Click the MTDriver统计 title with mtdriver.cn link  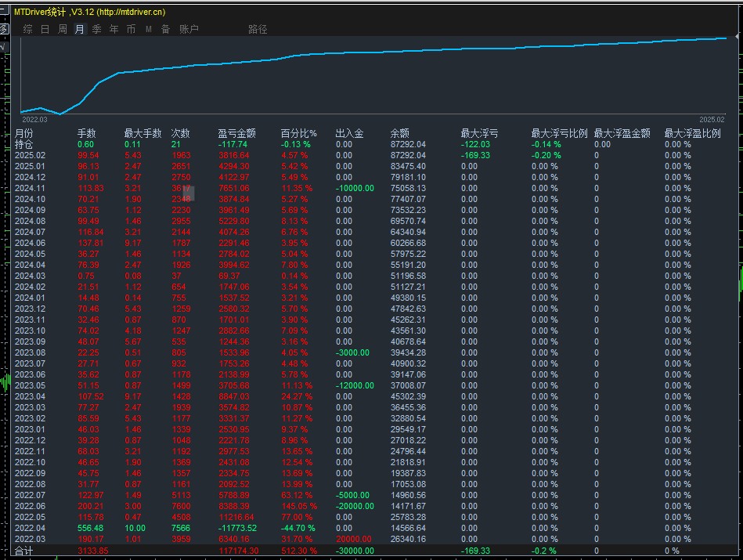tap(89, 12)
